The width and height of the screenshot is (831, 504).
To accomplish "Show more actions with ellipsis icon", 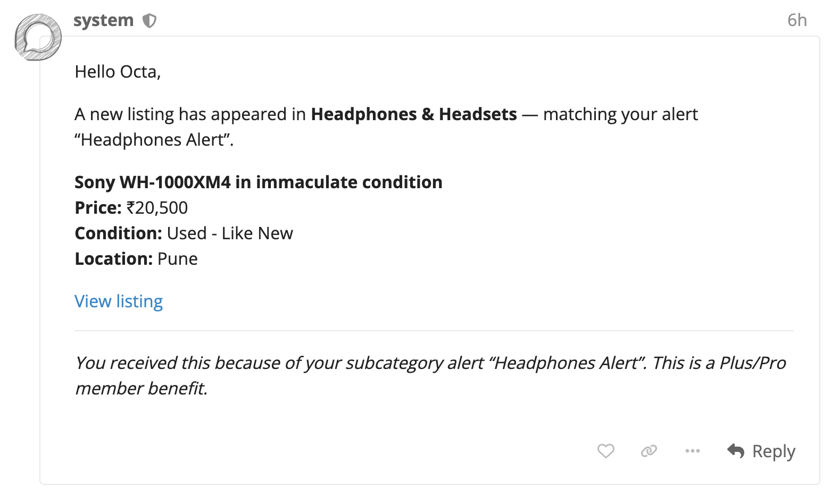I will click(692, 451).
